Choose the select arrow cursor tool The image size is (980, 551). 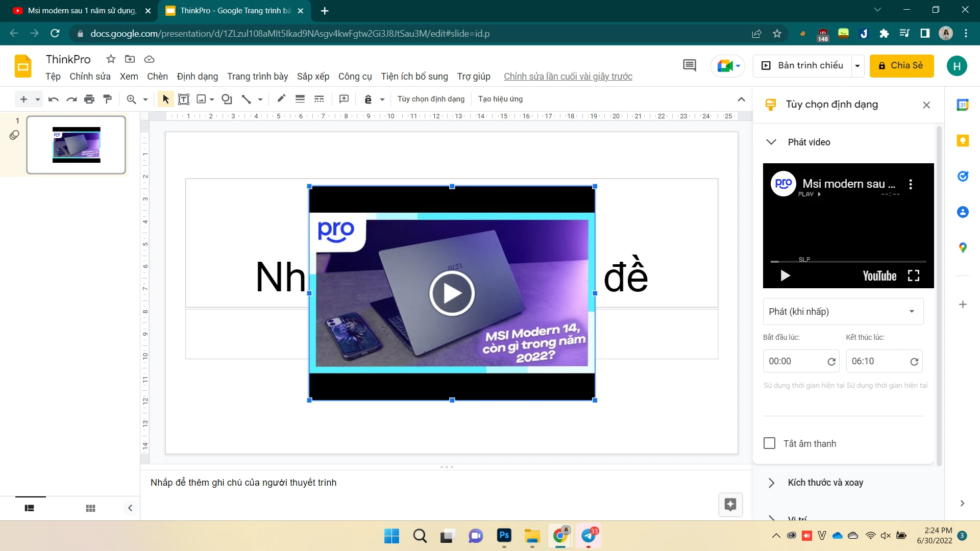point(165,99)
